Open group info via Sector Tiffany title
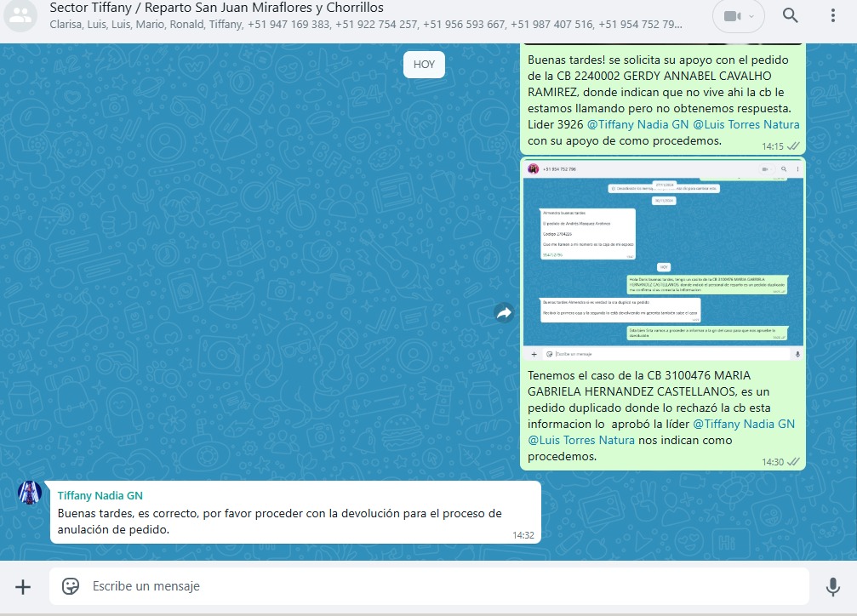The width and height of the screenshot is (857, 616). (x=216, y=8)
